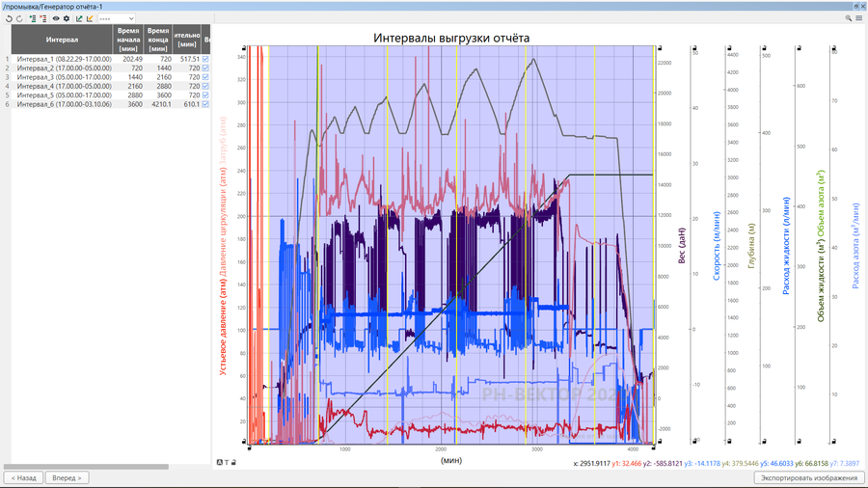Open the chart hamburger menu
The image size is (868, 488).
pos(858,18)
